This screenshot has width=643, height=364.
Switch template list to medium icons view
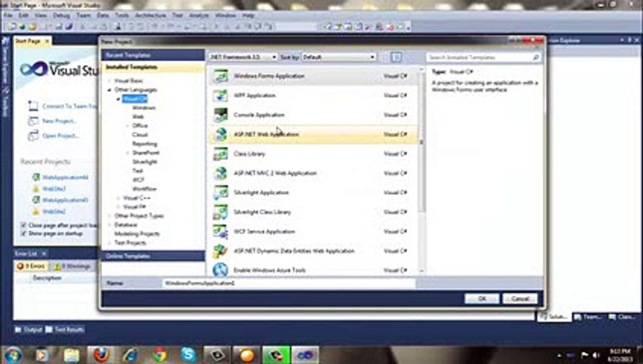[x=396, y=57]
